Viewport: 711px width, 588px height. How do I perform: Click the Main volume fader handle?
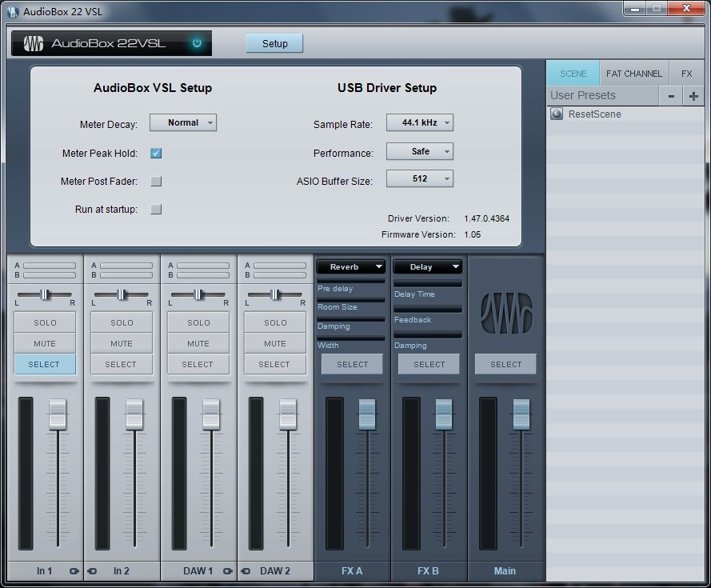pos(521,414)
